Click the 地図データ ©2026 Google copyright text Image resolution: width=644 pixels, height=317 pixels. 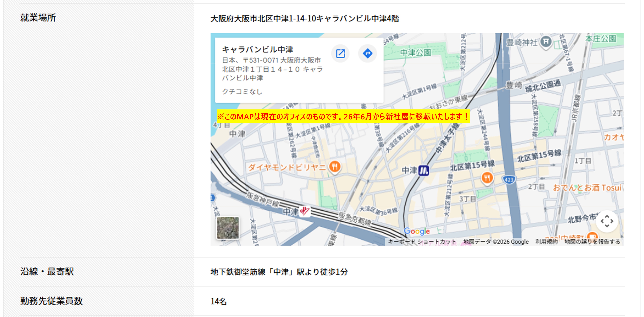(x=496, y=242)
